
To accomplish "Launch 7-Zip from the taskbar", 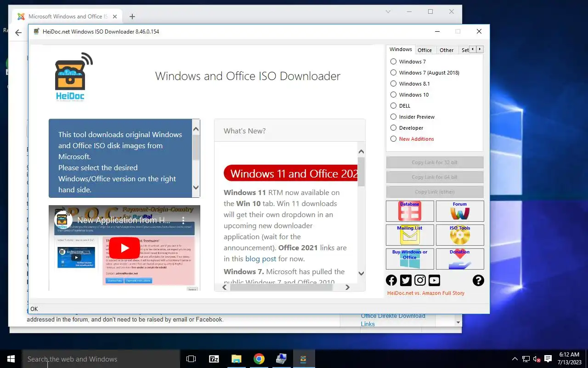I will [x=214, y=359].
